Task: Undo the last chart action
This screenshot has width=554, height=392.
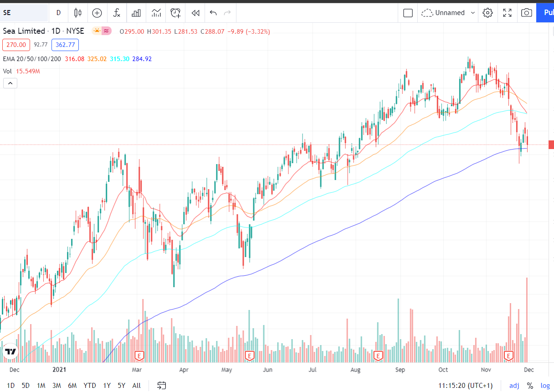Action: click(213, 13)
